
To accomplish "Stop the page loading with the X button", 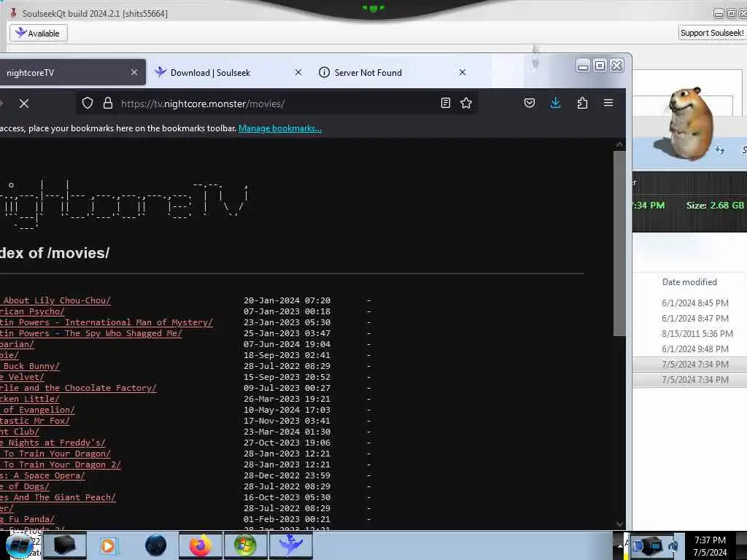I will (24, 104).
